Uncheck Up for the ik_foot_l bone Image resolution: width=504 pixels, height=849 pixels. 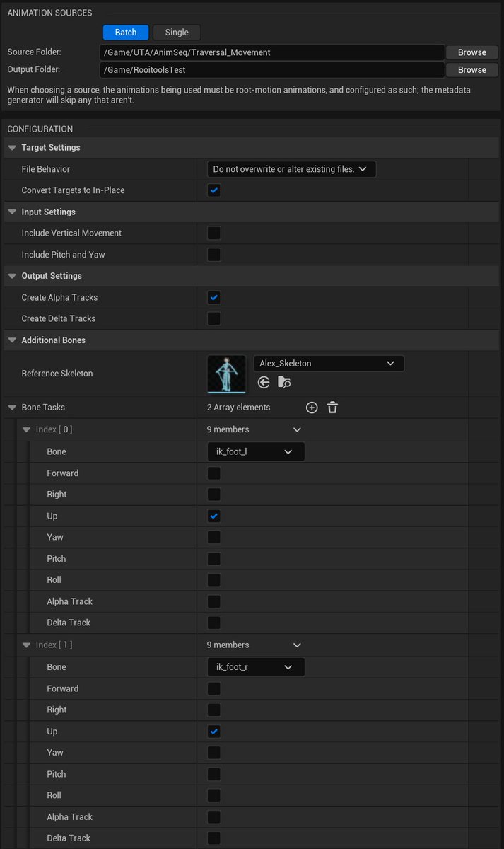[x=213, y=516]
